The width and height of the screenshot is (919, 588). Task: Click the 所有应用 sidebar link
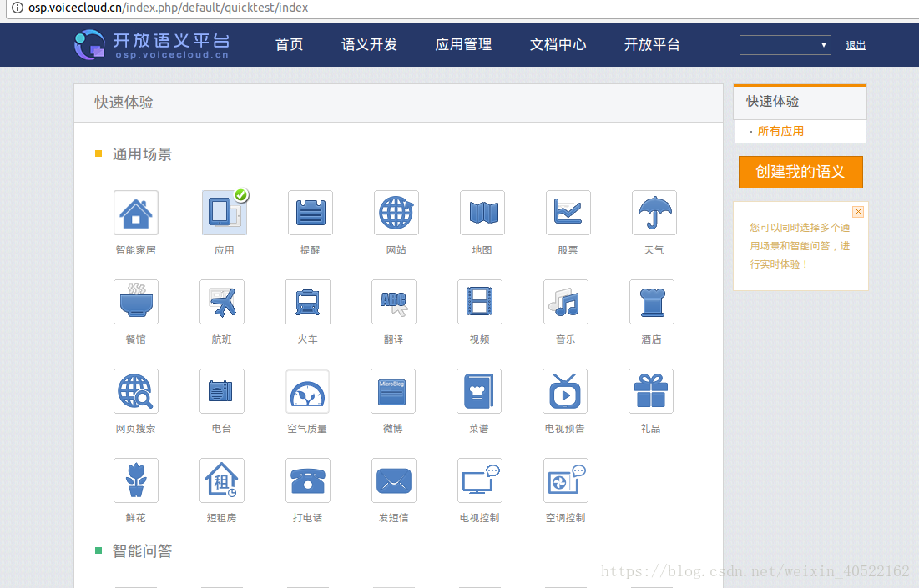[780, 131]
